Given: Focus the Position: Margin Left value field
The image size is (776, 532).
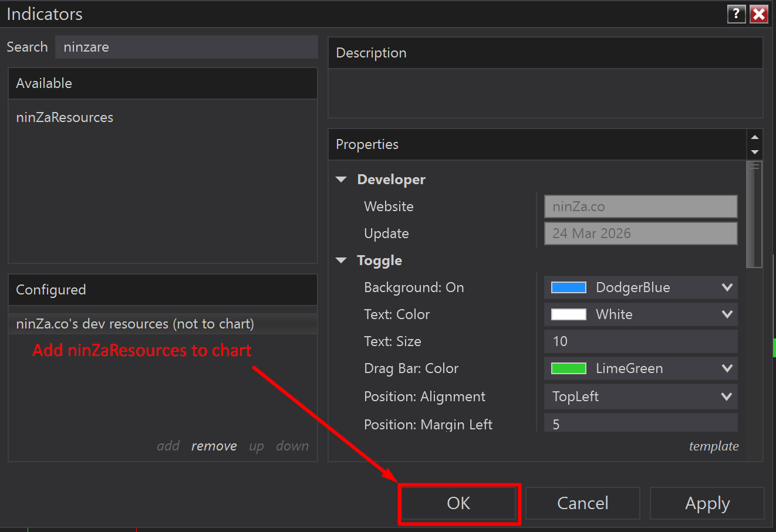Looking at the screenshot, I should 641,423.
